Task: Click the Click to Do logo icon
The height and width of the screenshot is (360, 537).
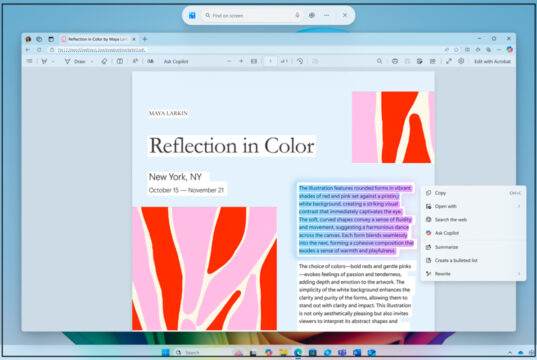Action: [x=192, y=15]
